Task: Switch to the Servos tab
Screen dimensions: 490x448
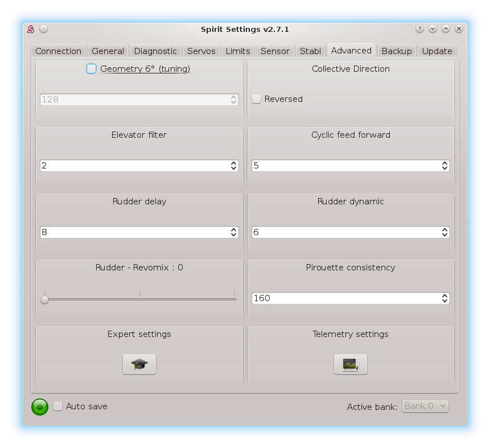Action: coord(201,51)
